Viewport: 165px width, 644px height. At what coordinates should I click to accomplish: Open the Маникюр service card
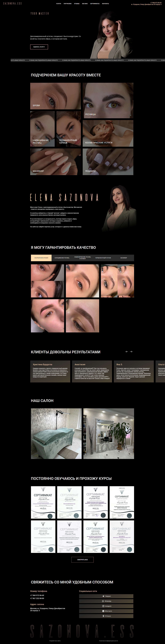click(56, 162)
